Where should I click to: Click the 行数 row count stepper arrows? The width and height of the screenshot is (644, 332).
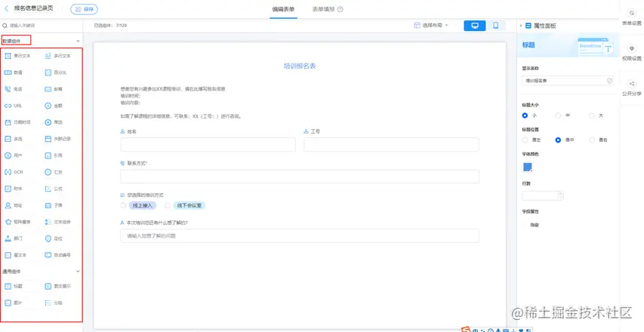(x=561, y=195)
